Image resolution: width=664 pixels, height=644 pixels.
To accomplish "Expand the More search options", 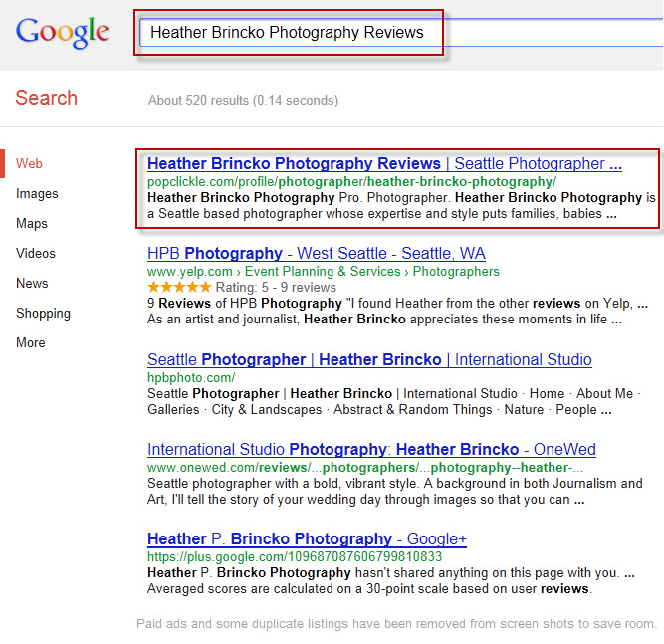I will pyautogui.click(x=31, y=342).
